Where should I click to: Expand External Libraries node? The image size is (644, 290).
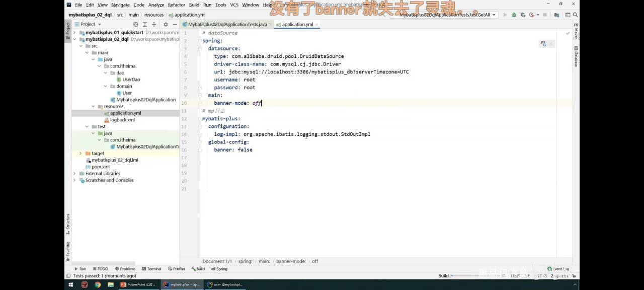click(75, 173)
